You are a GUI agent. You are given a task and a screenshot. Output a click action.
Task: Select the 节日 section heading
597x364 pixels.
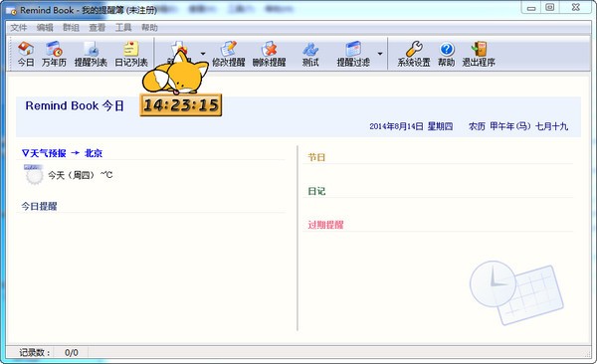click(316, 157)
